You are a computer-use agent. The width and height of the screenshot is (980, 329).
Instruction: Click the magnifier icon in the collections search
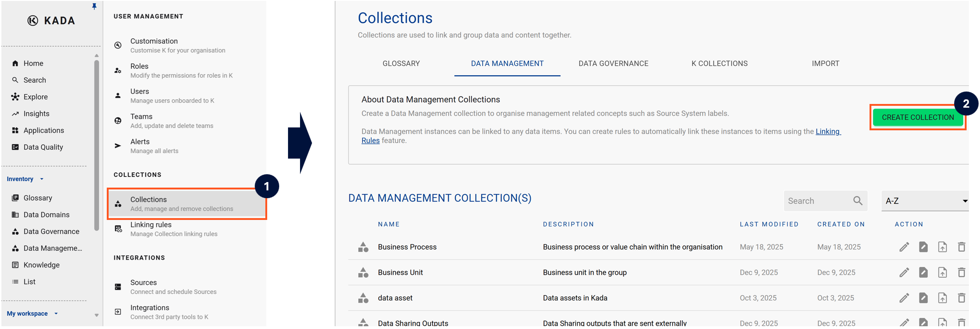pos(857,201)
